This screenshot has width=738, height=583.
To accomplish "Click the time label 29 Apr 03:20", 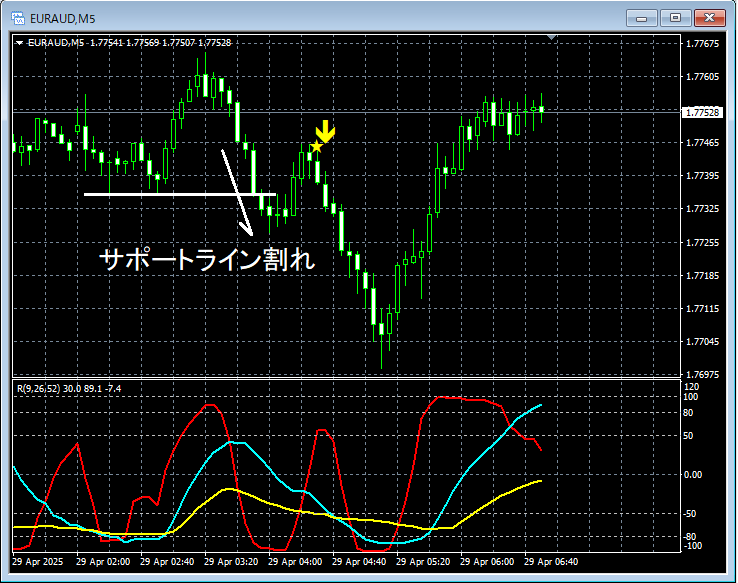I will (x=231, y=562).
